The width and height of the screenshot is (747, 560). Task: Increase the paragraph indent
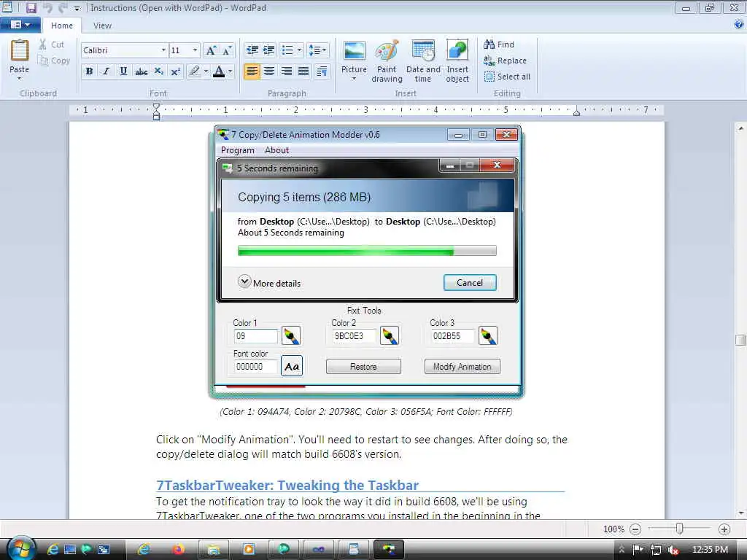click(268, 50)
